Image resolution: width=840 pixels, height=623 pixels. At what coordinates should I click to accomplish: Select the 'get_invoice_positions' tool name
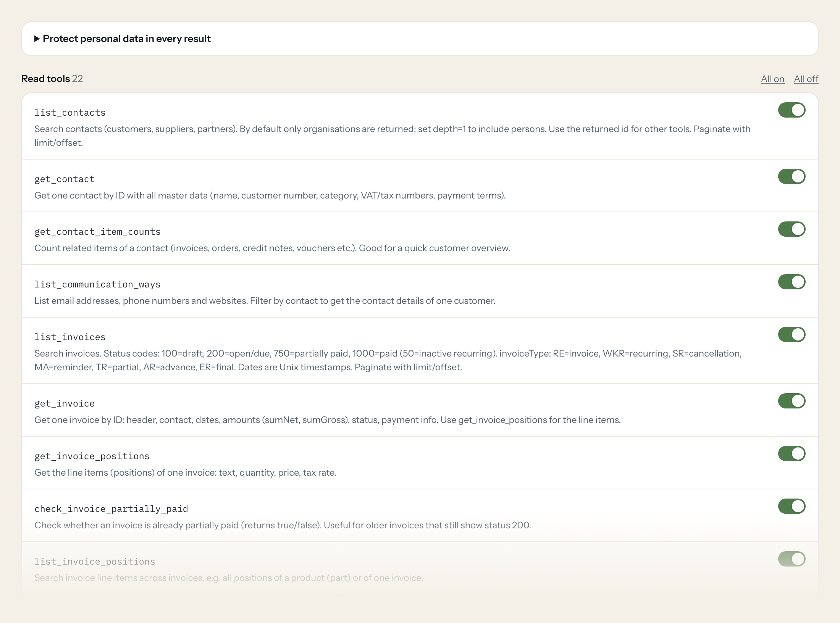click(x=92, y=456)
